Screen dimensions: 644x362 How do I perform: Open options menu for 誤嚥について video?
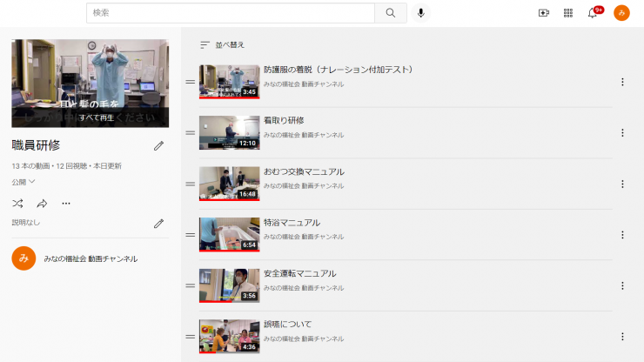[622, 337]
